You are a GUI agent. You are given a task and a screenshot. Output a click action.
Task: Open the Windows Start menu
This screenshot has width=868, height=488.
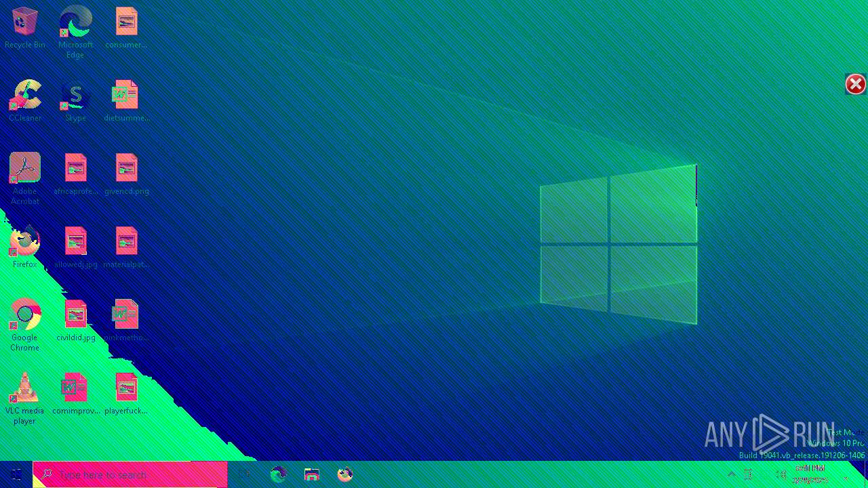click(x=16, y=474)
